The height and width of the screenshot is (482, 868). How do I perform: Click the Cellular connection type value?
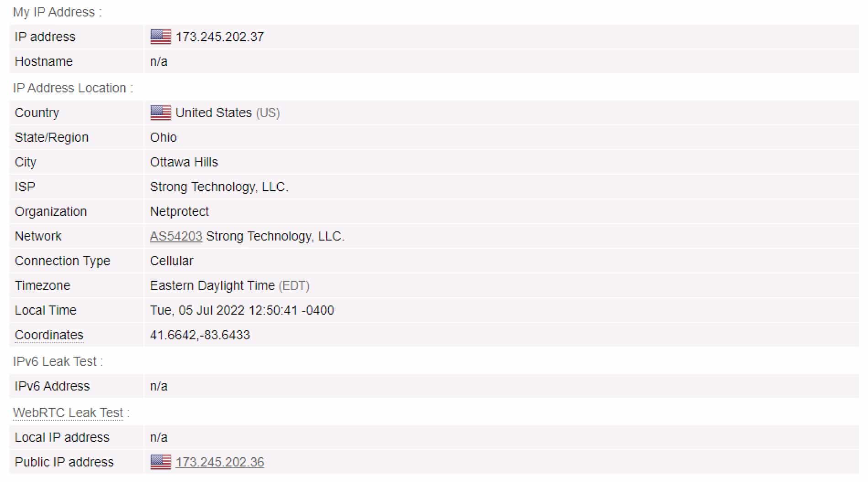(171, 261)
